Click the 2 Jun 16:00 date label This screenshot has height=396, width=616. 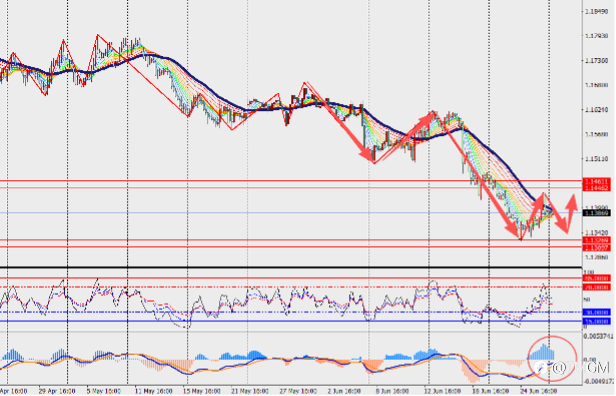point(345,391)
